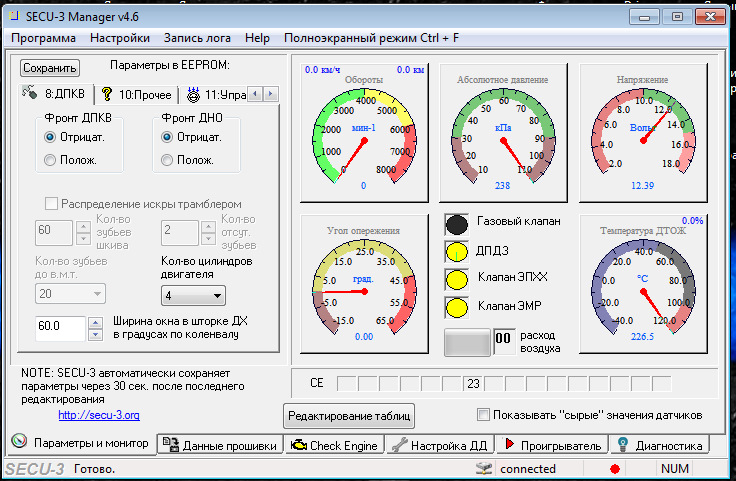Open Кол-во зубьев до в.м.т. dropdown

pos(70,294)
